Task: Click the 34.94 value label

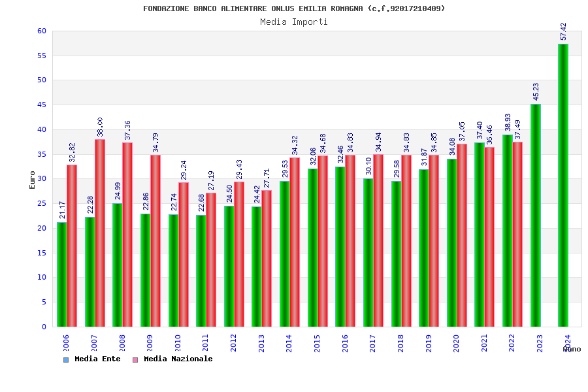Action: (x=378, y=142)
